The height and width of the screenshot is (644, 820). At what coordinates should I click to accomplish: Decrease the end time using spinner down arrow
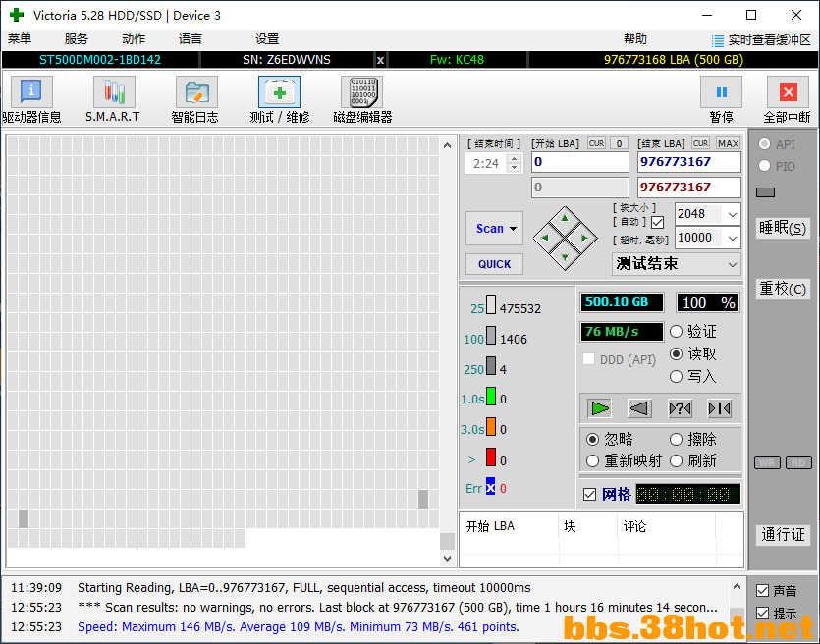click(x=515, y=168)
